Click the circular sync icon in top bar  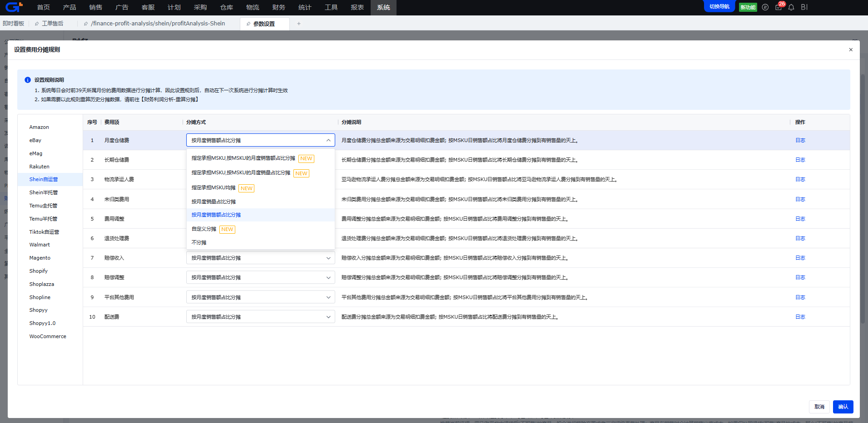765,7
